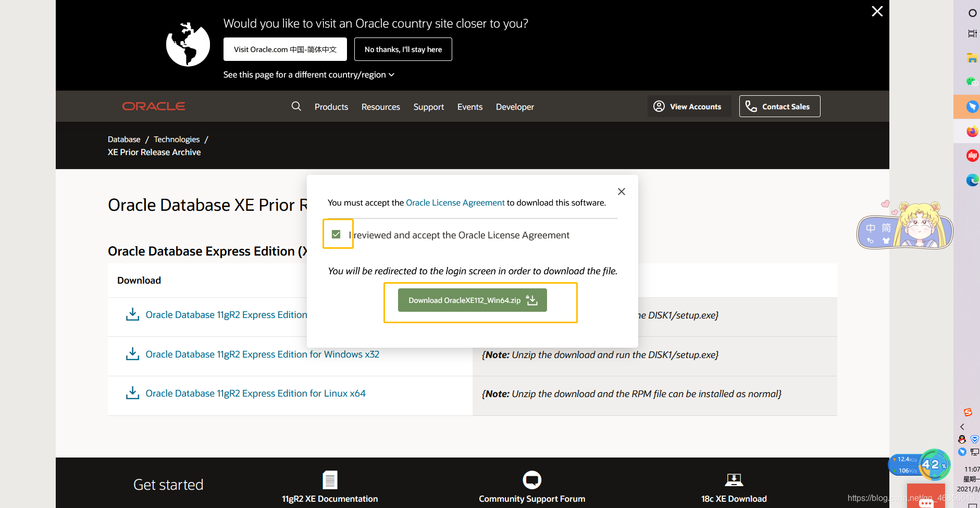Click the Sogou input tray icon
This screenshot has width=980, height=508.
967,412
